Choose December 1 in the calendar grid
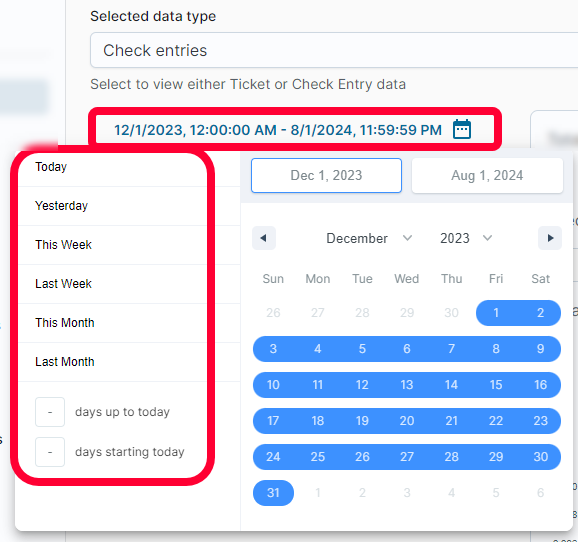 (x=496, y=313)
